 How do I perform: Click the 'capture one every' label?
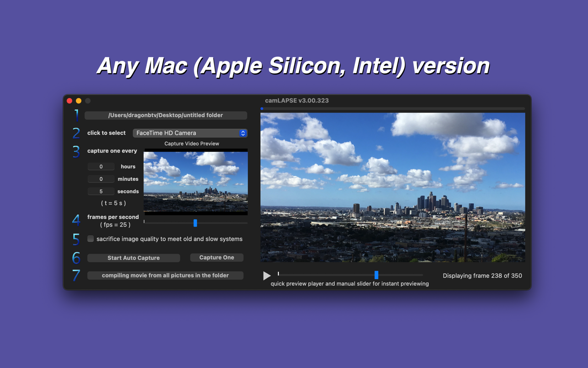[112, 151]
